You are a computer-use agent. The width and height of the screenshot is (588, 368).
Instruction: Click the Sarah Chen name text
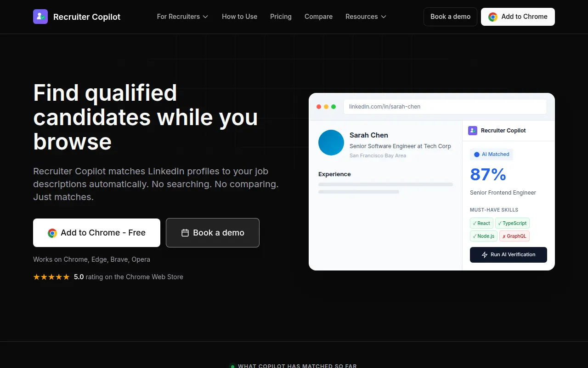point(369,135)
